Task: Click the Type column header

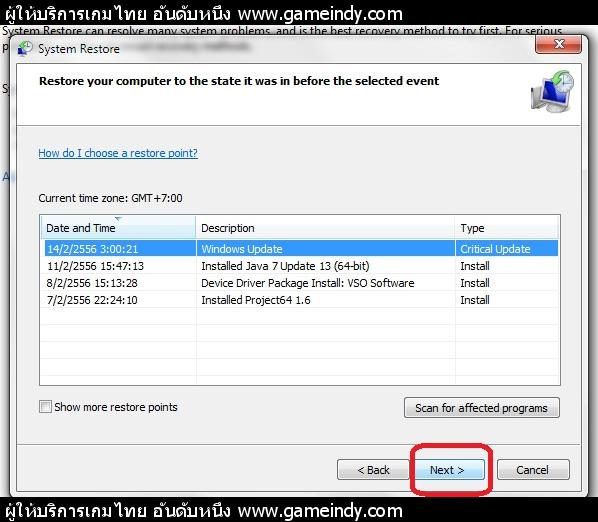Action: click(x=506, y=228)
